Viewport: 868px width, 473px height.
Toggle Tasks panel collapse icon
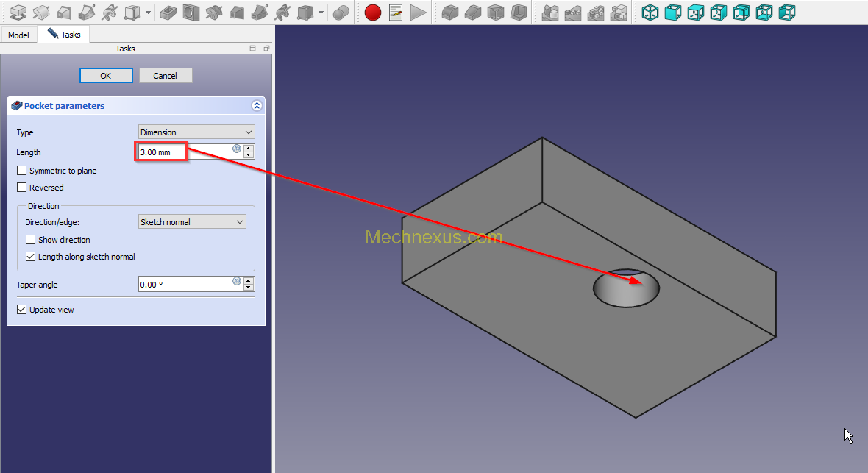(x=252, y=49)
